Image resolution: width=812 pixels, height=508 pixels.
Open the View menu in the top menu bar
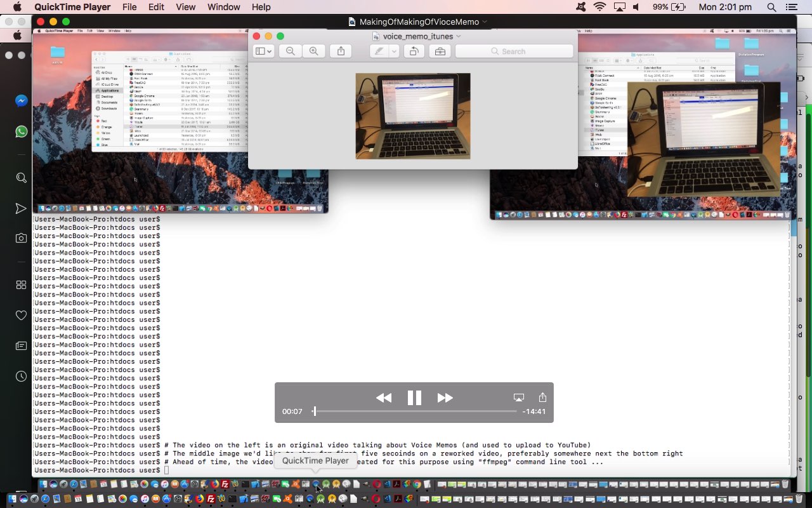coord(185,7)
